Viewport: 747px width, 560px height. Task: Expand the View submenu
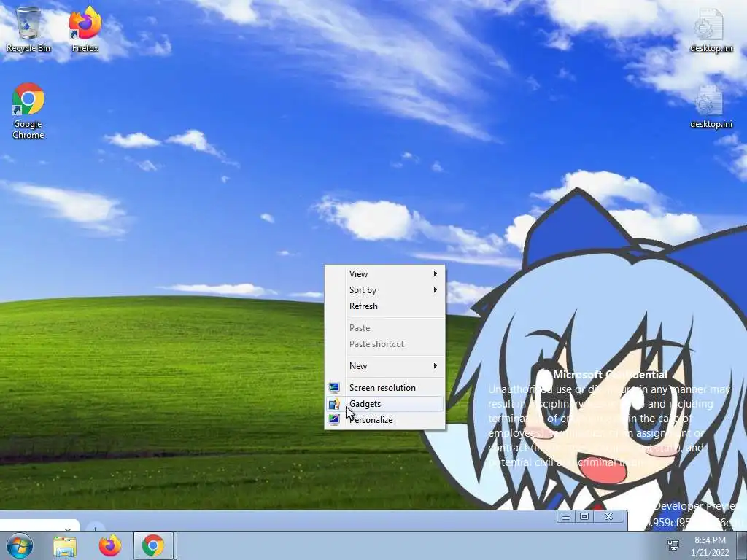[x=385, y=274]
